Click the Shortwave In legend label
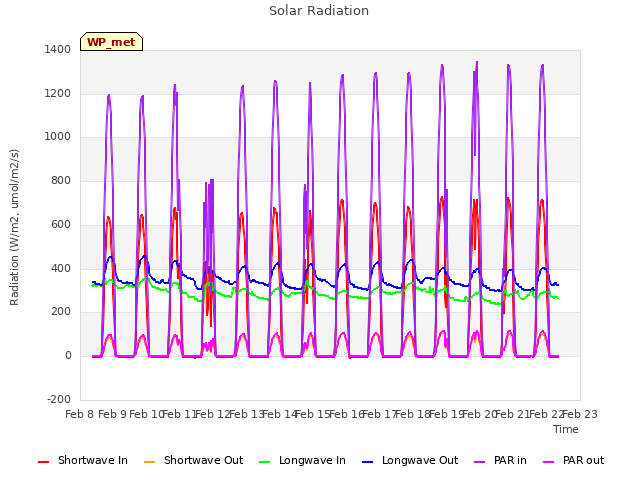The width and height of the screenshot is (640, 480). [93, 460]
